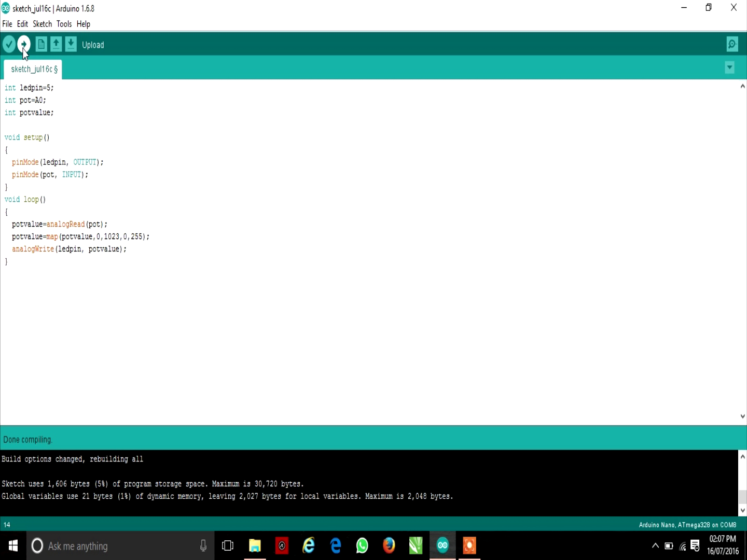Screen dimensions: 747x560
Task: Click the 'int ledpin=5;' code line
Action: click(x=29, y=88)
